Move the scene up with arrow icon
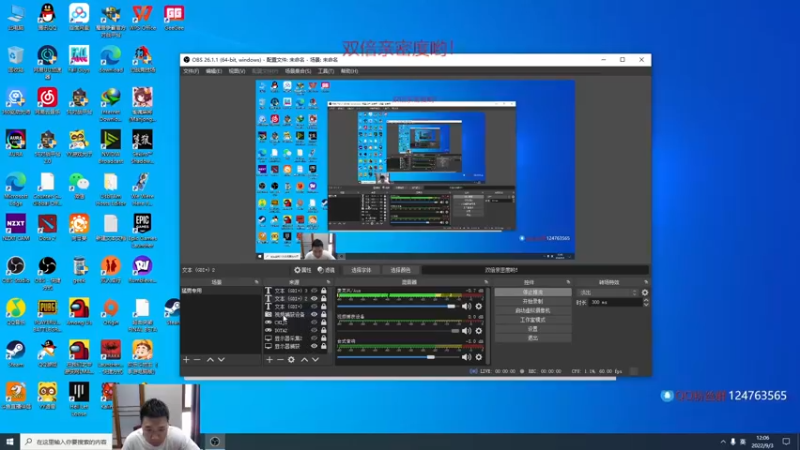This screenshot has height=450, width=800. 210,360
